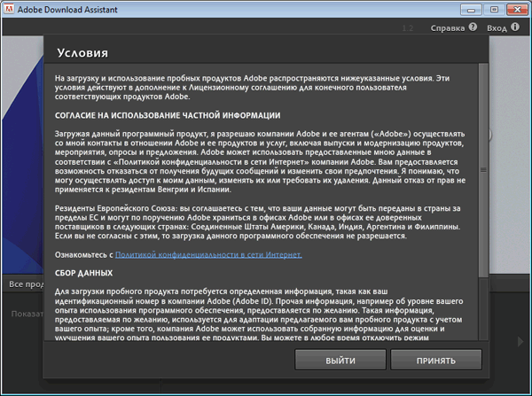
Task: Click the question mark icon next to Справка
Action: click(x=473, y=27)
